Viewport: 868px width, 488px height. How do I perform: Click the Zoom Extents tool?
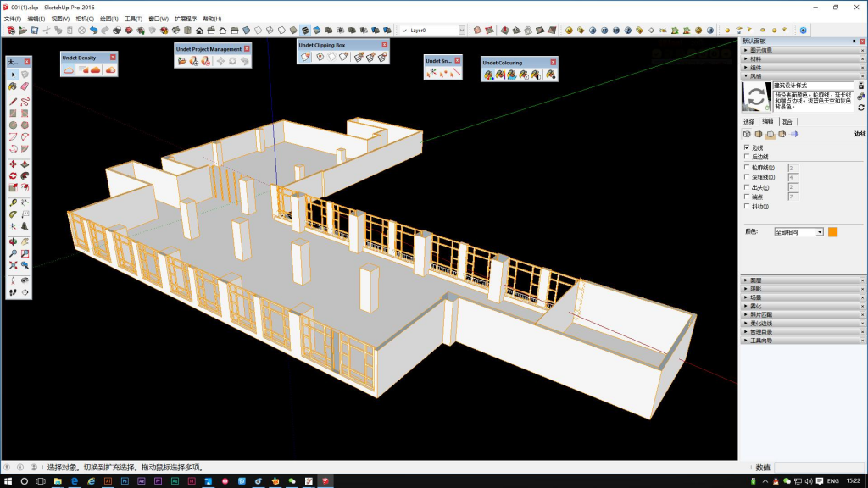[14, 265]
